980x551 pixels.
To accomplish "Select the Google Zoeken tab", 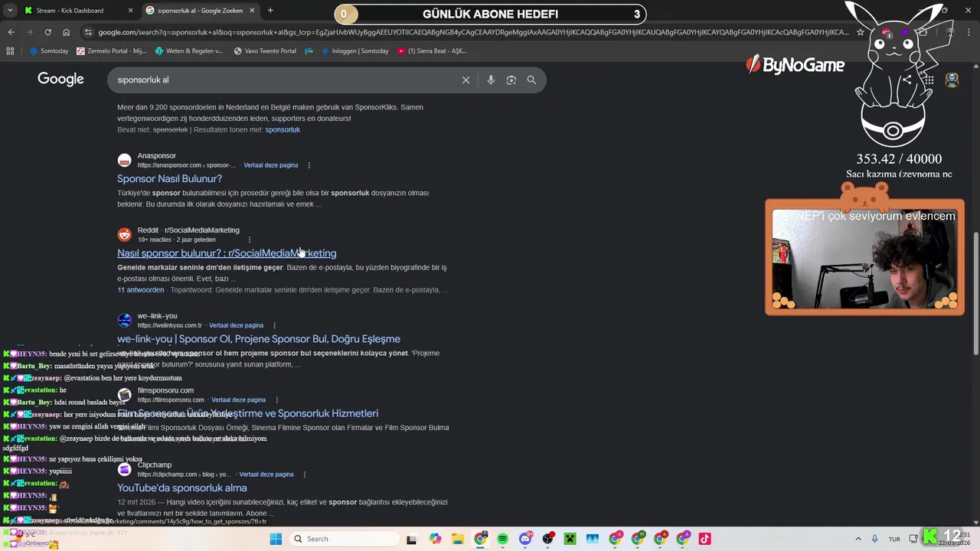I will 201,11.
